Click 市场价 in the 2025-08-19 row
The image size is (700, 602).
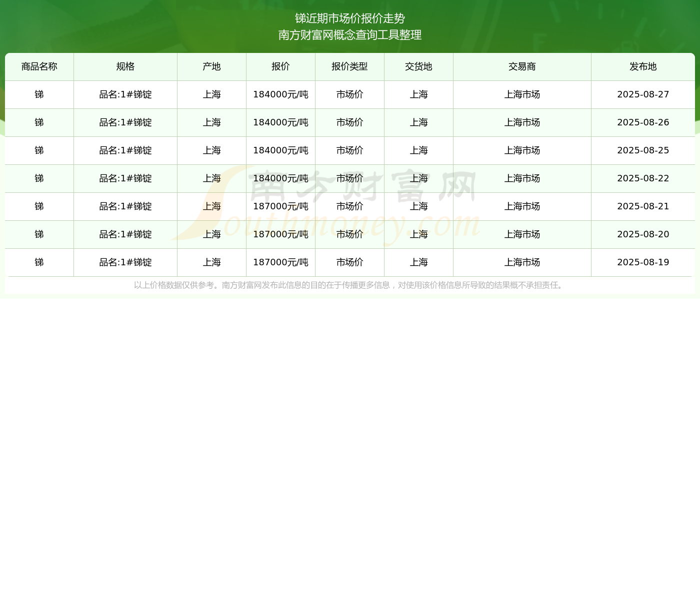[x=350, y=262]
